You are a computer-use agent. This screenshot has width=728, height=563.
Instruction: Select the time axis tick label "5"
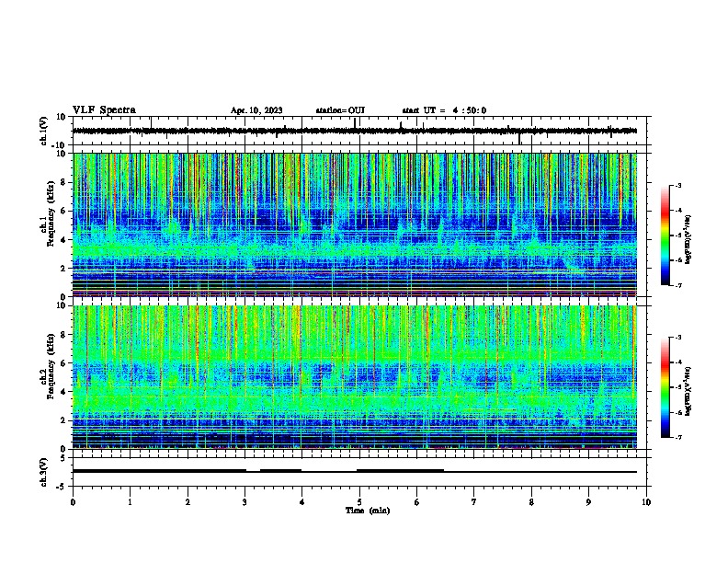point(359,501)
